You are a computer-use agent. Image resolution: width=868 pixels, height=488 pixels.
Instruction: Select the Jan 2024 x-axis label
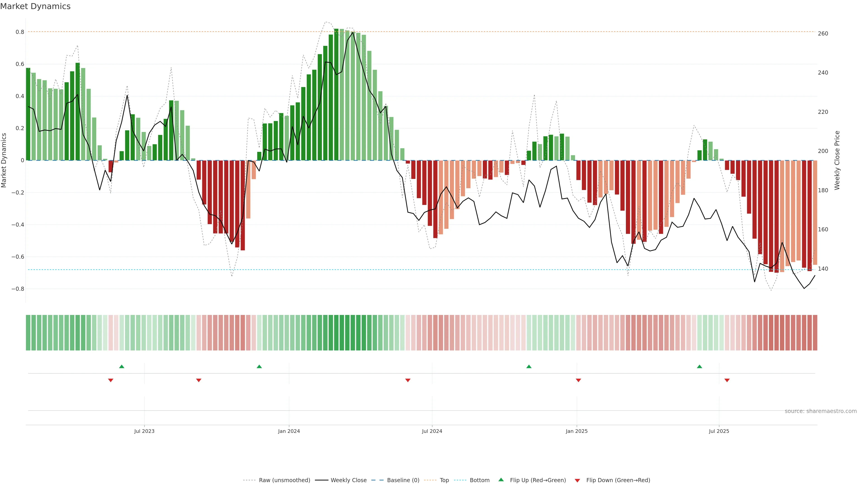(289, 431)
